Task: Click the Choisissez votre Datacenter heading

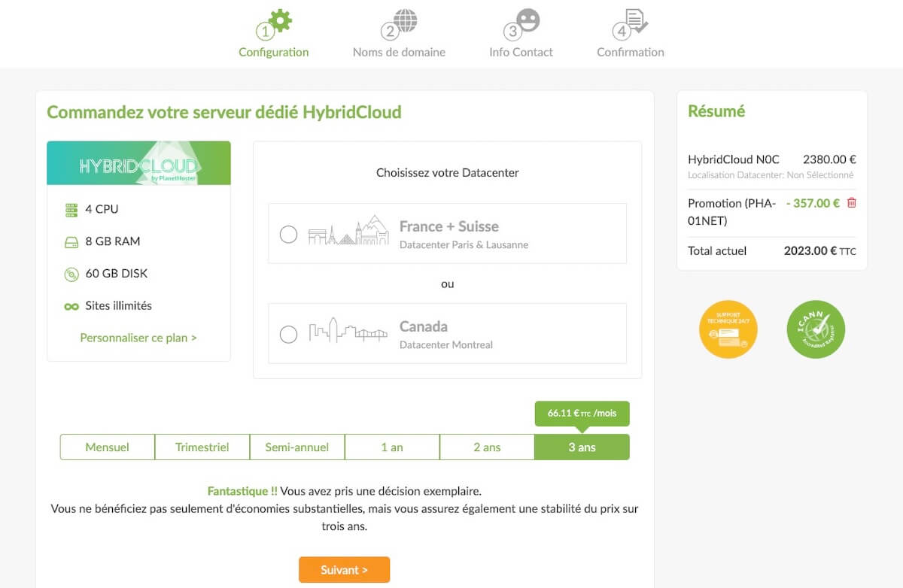Action: 448,173
